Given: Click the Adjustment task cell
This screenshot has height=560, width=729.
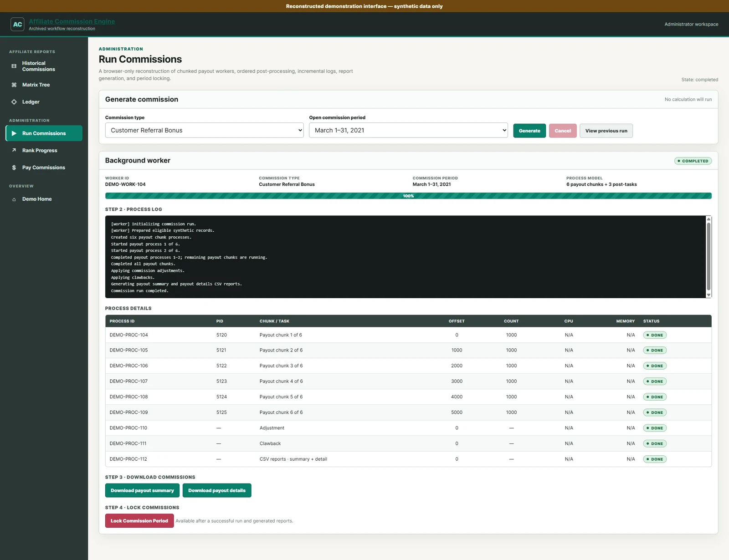Looking at the screenshot, I should click(272, 428).
